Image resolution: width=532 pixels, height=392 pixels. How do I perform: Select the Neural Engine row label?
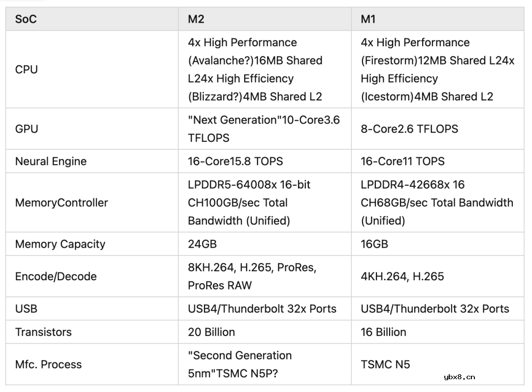point(51,161)
